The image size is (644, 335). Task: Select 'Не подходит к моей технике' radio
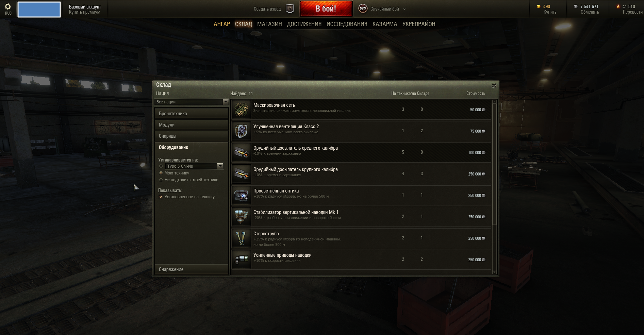pyautogui.click(x=161, y=180)
